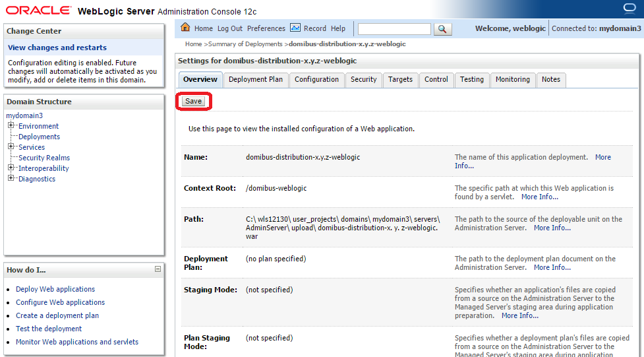
Task: Open Create a deployment plan help
Action: point(57,315)
